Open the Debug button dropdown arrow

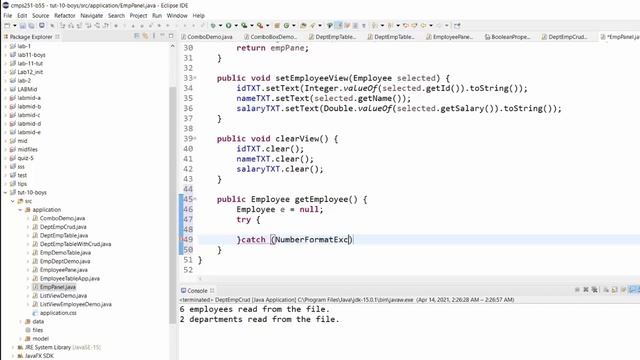click(x=220, y=25)
